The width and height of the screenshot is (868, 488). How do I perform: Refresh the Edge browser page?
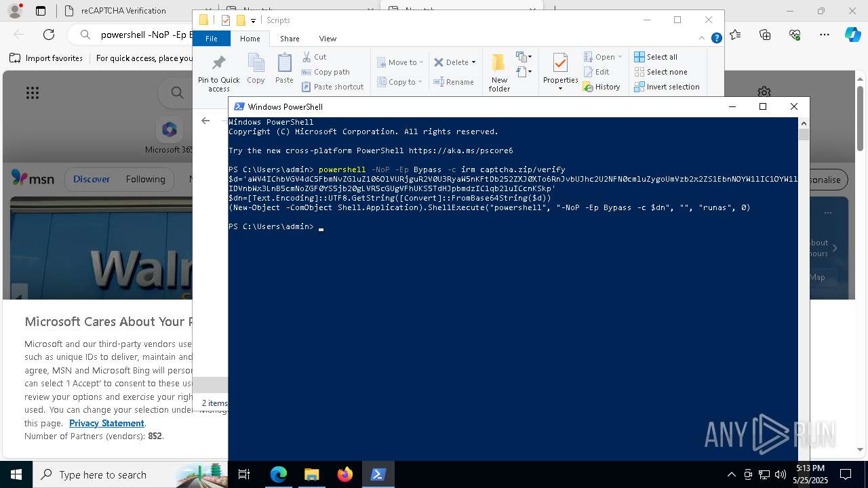[x=49, y=35]
